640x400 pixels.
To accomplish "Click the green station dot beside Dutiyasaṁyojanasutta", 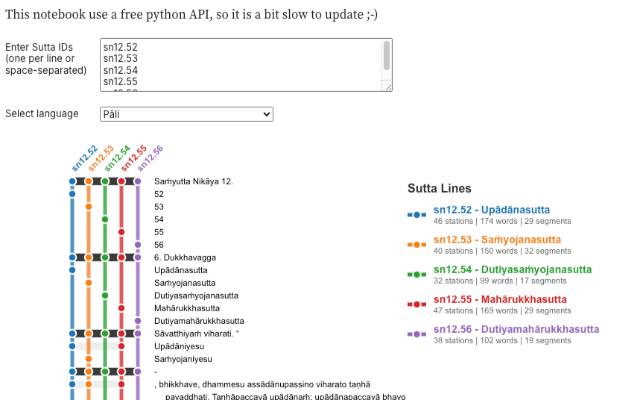I will coord(105,295).
